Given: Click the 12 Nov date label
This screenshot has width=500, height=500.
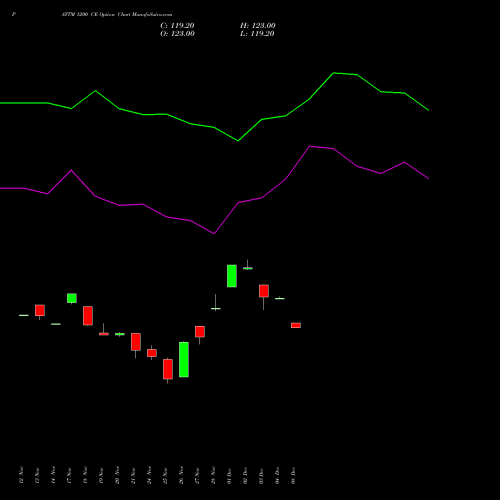Looking at the screenshot, I should coord(21,475).
